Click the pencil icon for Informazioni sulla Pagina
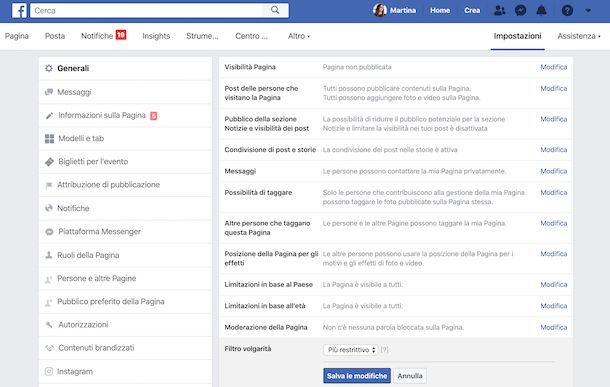 click(x=49, y=116)
